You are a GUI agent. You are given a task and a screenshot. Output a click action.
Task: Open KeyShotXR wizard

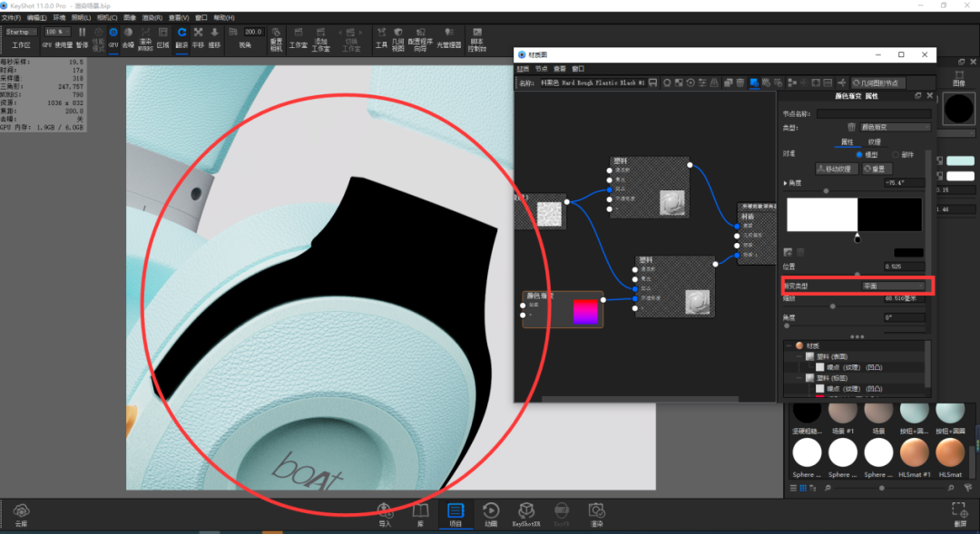(526, 515)
